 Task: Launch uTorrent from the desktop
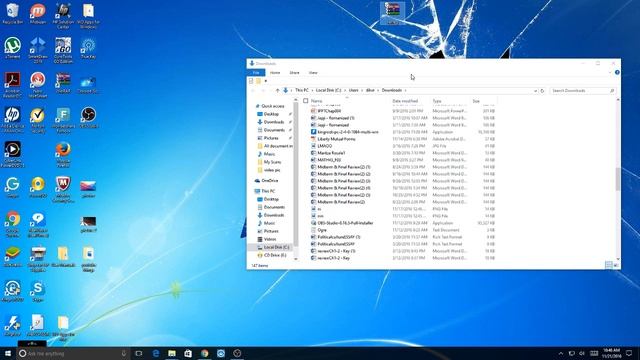pyautogui.click(x=13, y=48)
